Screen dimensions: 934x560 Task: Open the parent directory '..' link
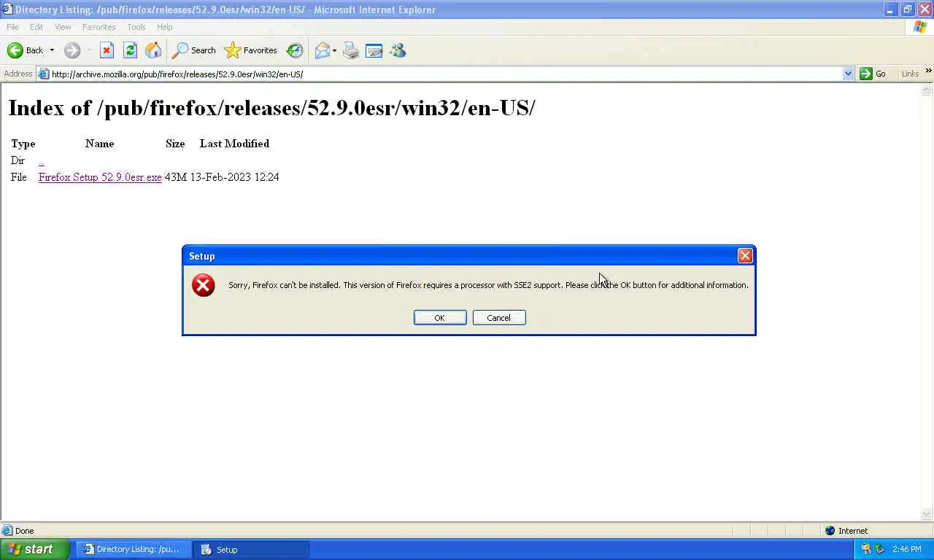41,160
